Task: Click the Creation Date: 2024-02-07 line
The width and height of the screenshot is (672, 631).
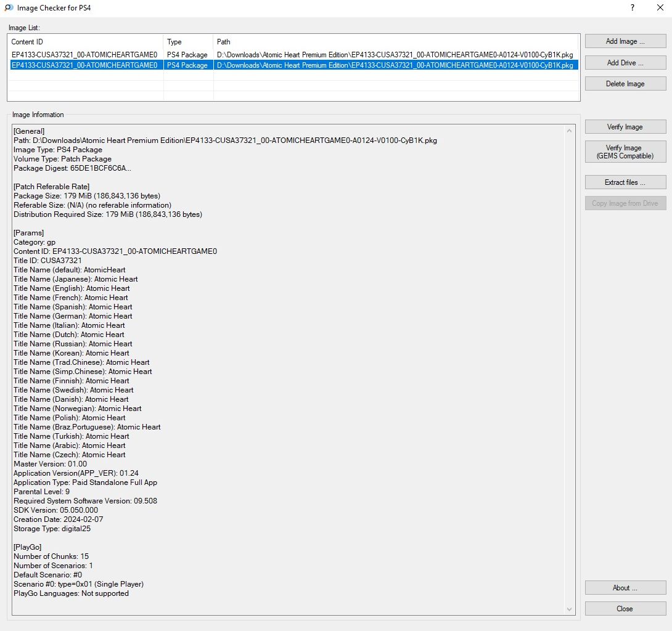Action: tap(59, 519)
